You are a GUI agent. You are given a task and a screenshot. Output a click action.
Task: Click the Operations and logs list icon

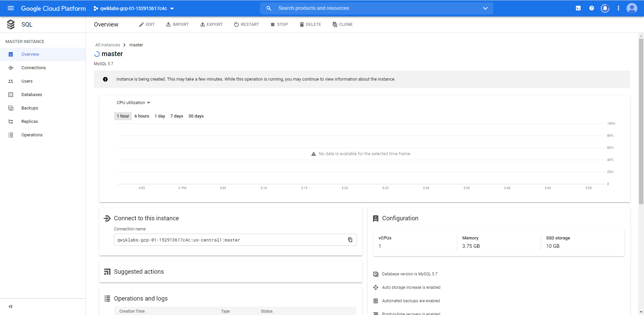[x=107, y=299]
